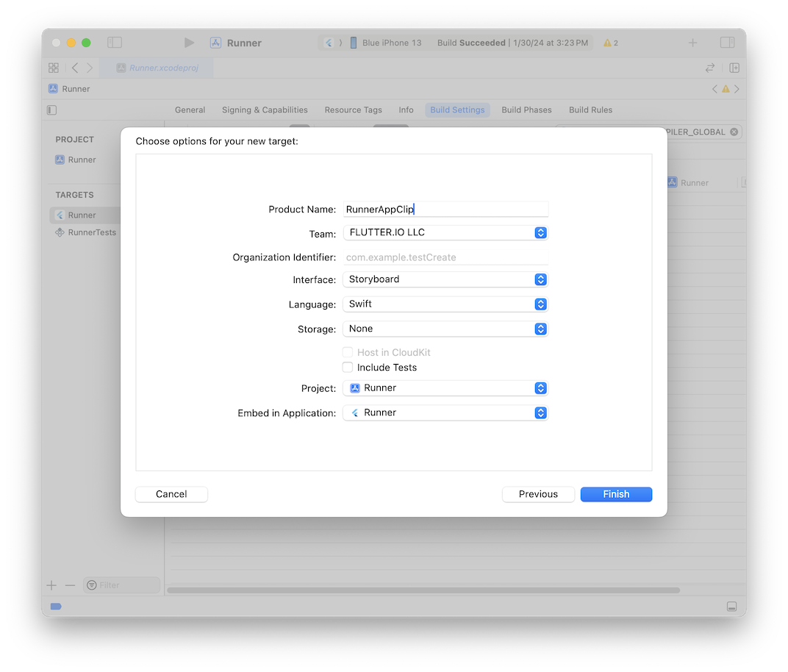Open the Team dropdown showing FLUTTER.IO LLC
Image resolution: width=788 pixels, height=672 pixels.
point(445,232)
